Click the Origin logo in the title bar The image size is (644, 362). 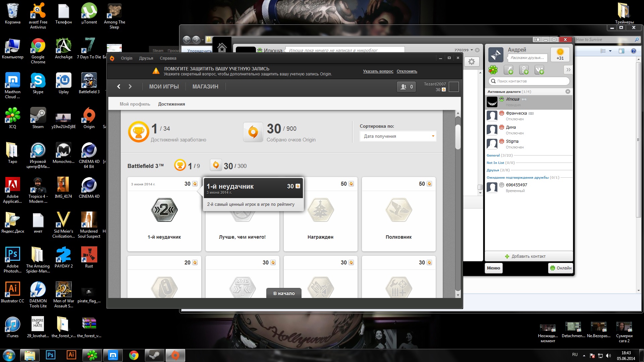coord(112,58)
